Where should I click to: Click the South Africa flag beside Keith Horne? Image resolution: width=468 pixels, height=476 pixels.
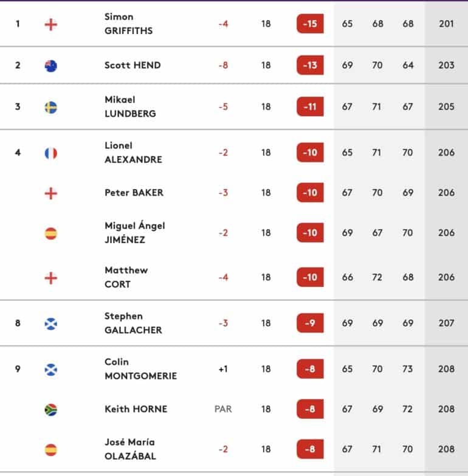click(x=50, y=410)
